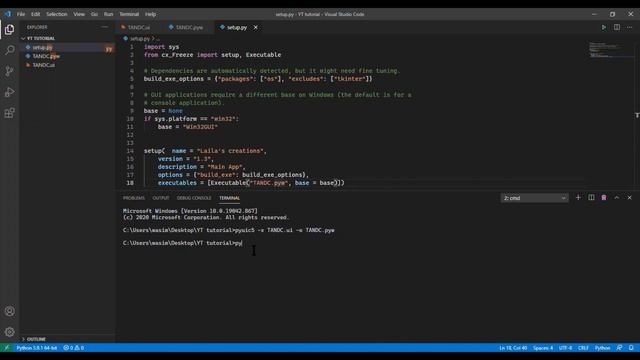Change indentation via Spaces: 4

[x=543, y=348]
